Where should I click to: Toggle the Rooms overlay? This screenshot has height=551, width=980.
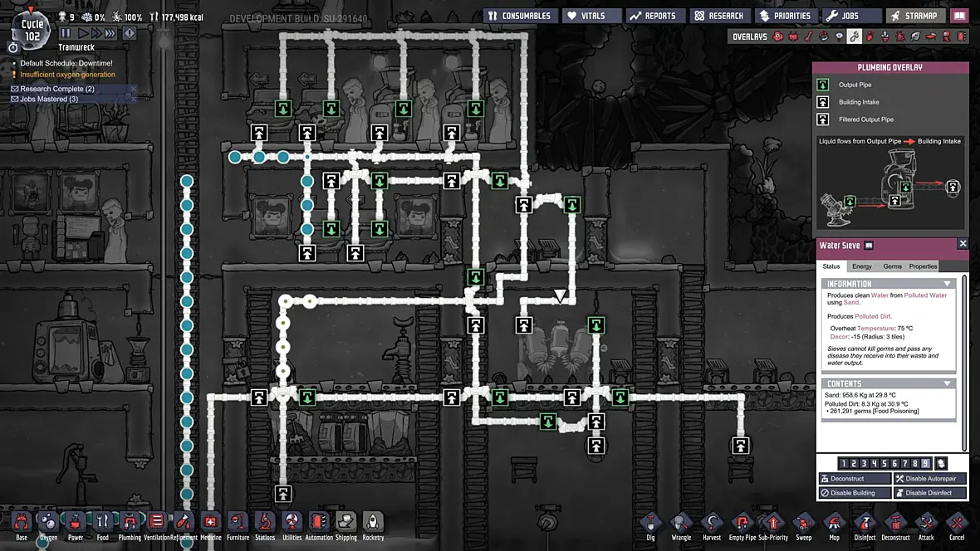931,37
